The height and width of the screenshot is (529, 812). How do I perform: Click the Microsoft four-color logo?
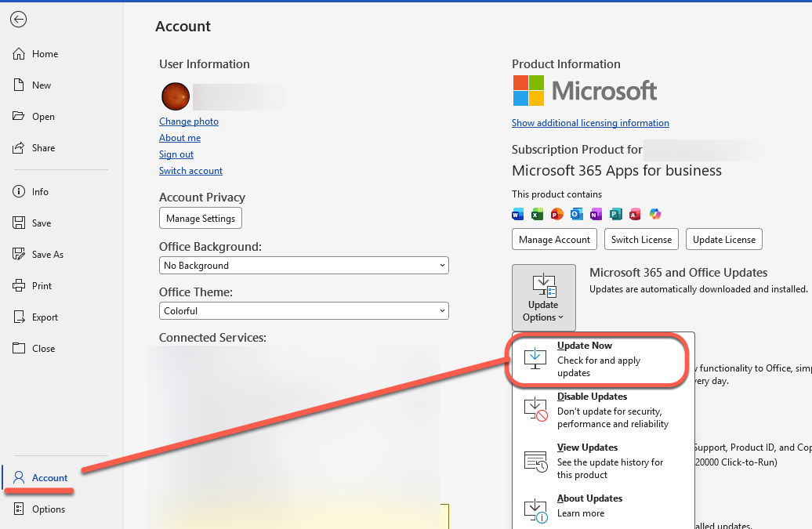point(528,91)
